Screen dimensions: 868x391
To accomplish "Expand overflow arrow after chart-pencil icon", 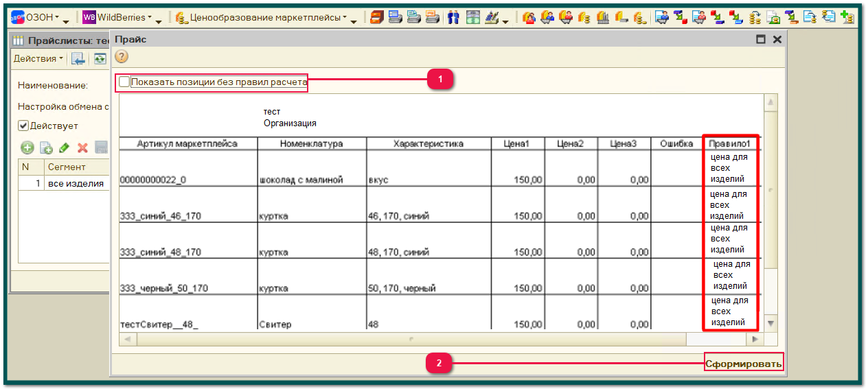I will click(505, 21).
